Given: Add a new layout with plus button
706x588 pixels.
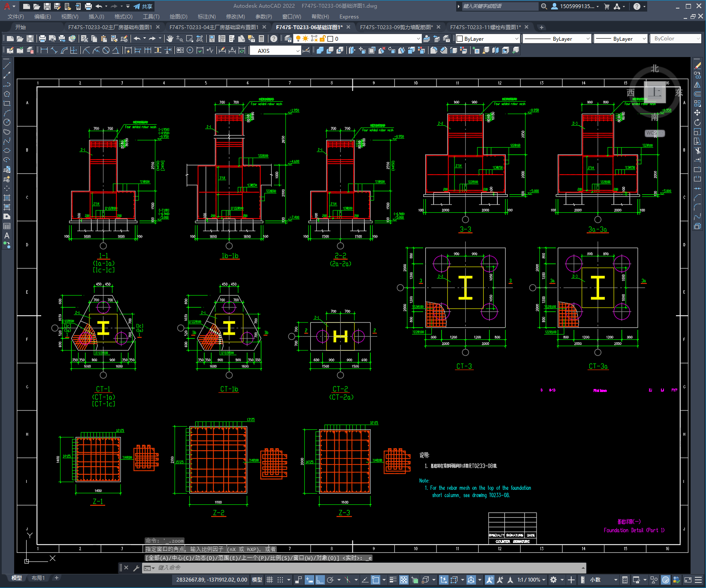Looking at the screenshot, I should click(56, 578).
